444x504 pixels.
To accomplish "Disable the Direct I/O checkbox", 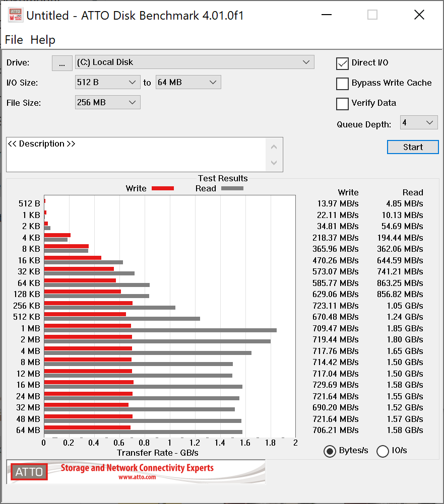I will [x=343, y=63].
